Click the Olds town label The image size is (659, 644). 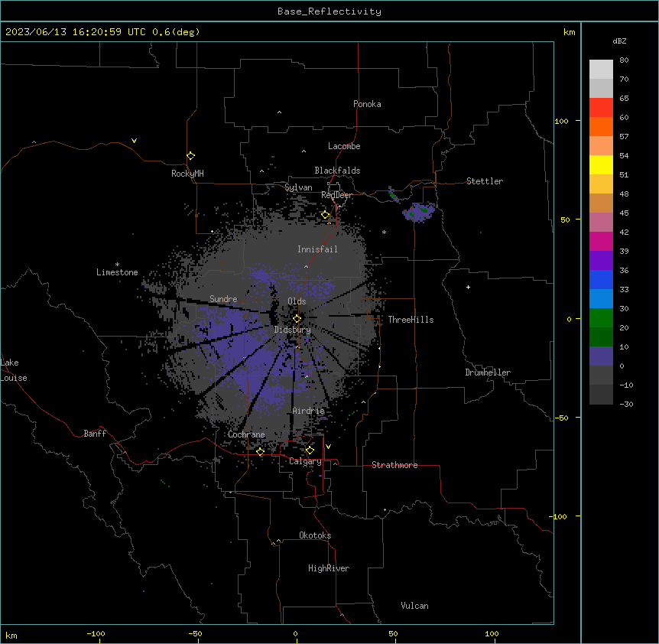(x=297, y=301)
